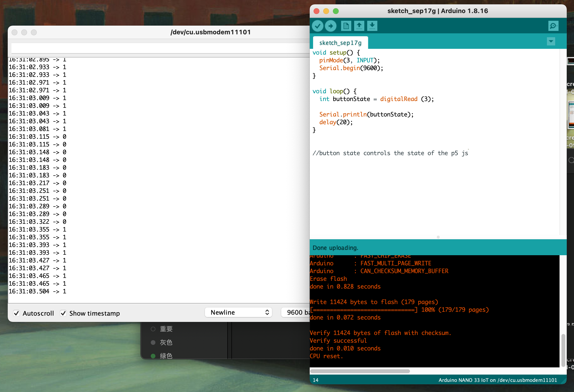The height and width of the screenshot is (392, 574).
Task: Click the 'Done uploading.' status text
Action: click(x=335, y=248)
